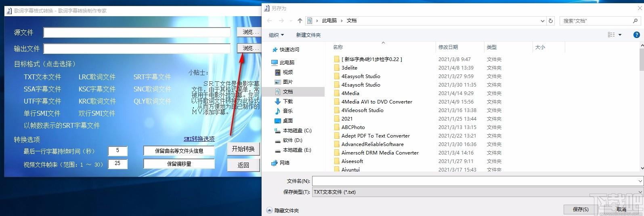644x216 pixels.
Task: Choose TXT文本文件 target format
Action: [x=42, y=77]
